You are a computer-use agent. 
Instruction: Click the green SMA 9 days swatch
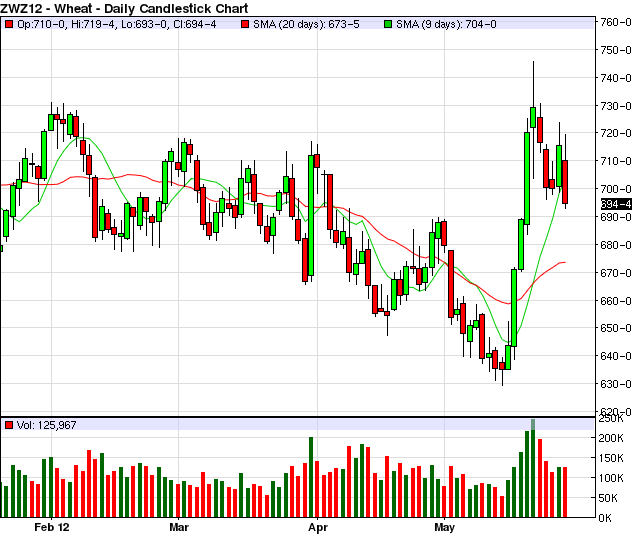coord(388,24)
